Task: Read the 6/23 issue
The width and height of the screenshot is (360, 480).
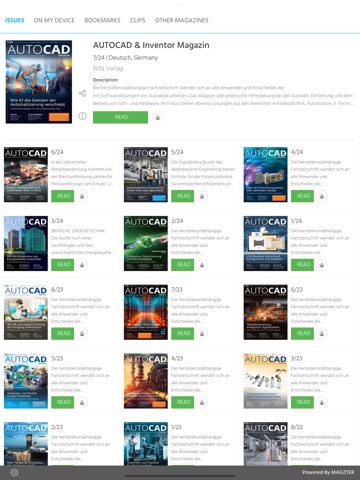Action: click(302, 333)
